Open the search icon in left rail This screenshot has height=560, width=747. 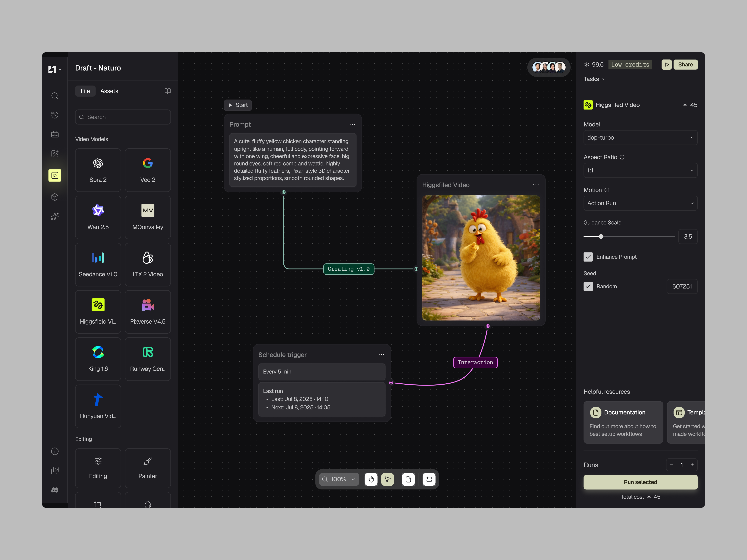coord(55,96)
